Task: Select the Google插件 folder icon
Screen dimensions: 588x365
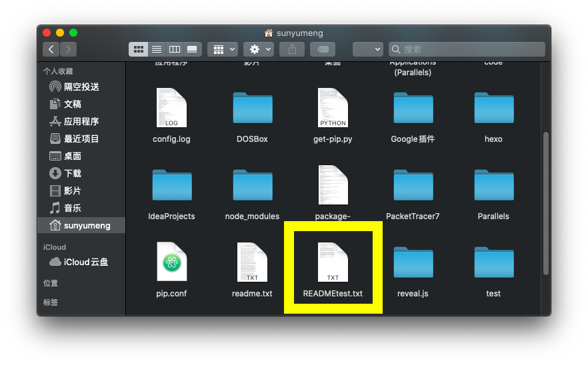Action: pyautogui.click(x=413, y=108)
